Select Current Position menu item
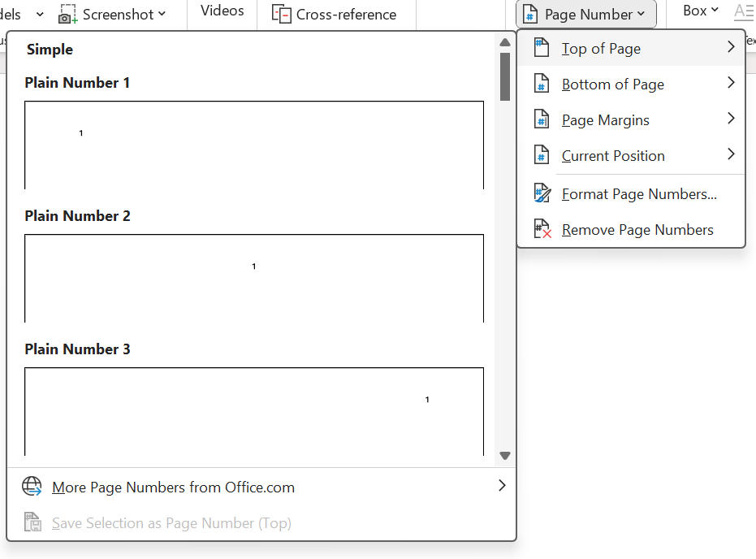The height and width of the screenshot is (559, 756). [x=631, y=155]
